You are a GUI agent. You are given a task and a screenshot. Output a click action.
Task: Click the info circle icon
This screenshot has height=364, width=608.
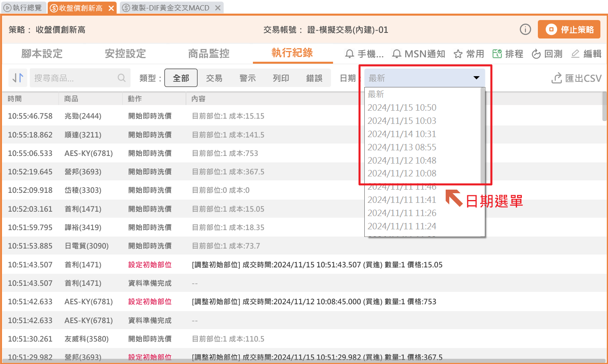[x=525, y=29]
